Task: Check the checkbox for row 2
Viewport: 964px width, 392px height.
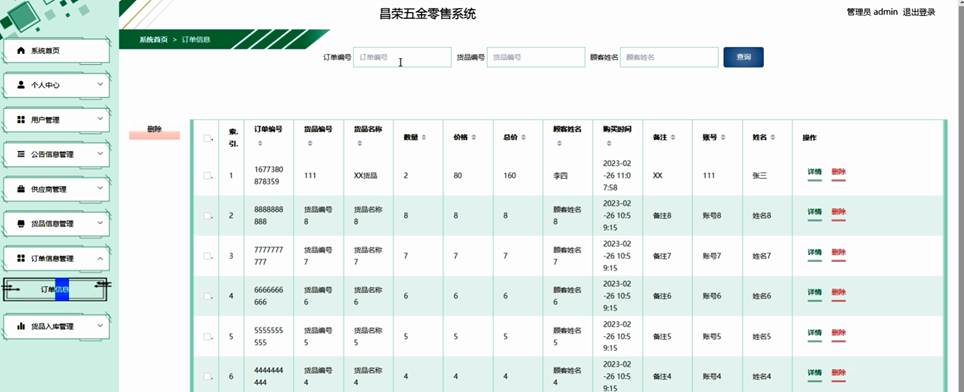Action: click(x=207, y=216)
